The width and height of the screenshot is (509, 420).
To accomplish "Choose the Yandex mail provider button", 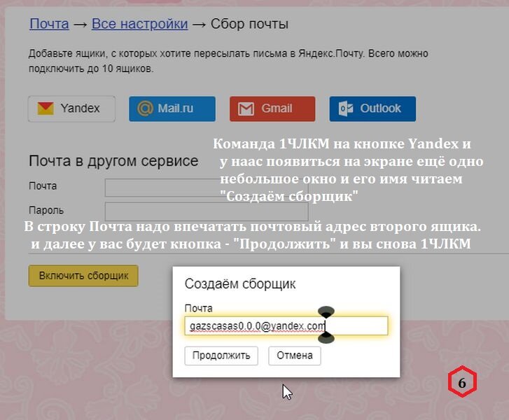I will coord(71,108).
